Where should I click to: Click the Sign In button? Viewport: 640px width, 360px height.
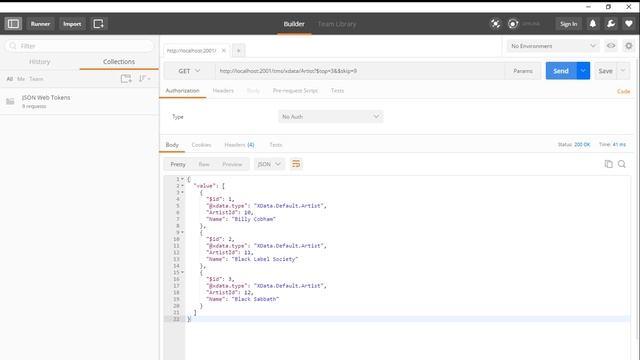pos(568,24)
